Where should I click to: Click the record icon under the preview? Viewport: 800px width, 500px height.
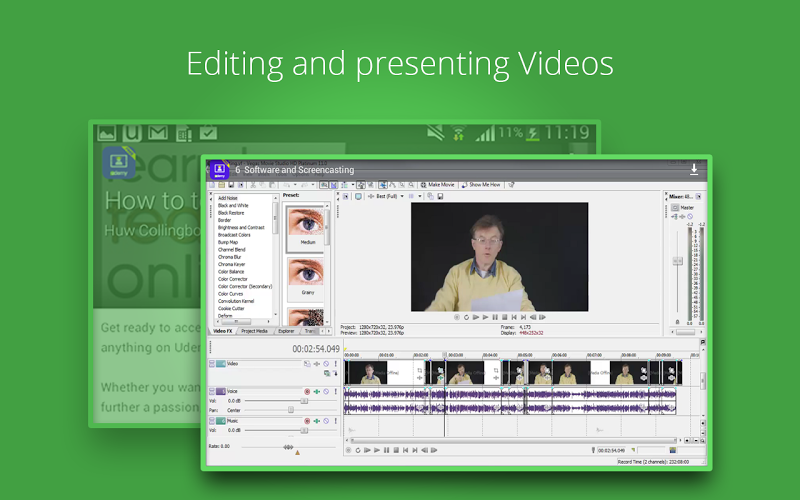(456, 317)
